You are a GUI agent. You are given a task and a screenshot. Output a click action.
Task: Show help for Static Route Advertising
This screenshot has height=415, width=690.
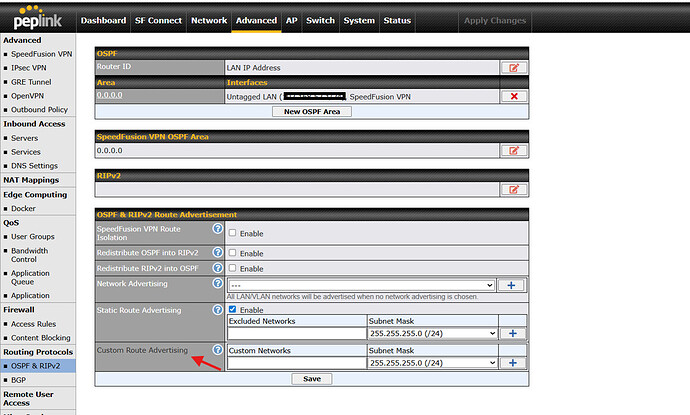(217, 310)
